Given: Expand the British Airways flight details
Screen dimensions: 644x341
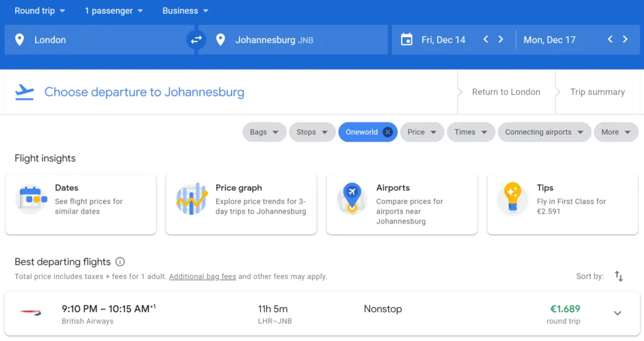Looking at the screenshot, I should tap(618, 313).
